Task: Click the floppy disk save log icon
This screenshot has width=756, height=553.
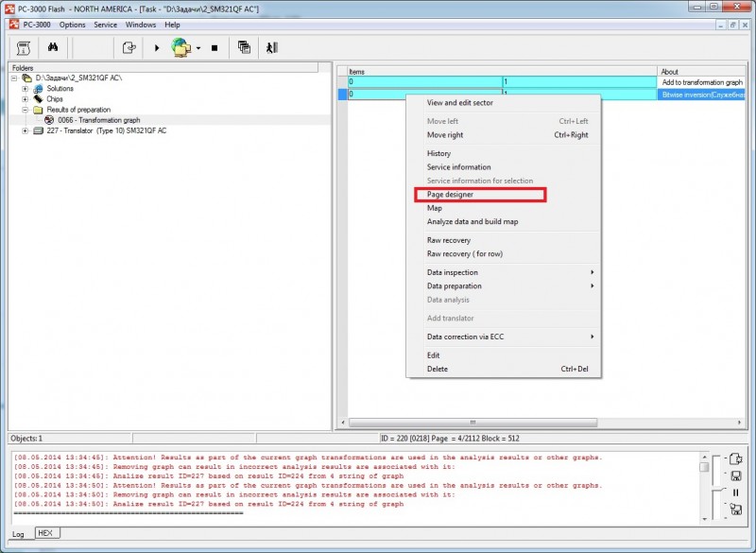Action: point(735,476)
